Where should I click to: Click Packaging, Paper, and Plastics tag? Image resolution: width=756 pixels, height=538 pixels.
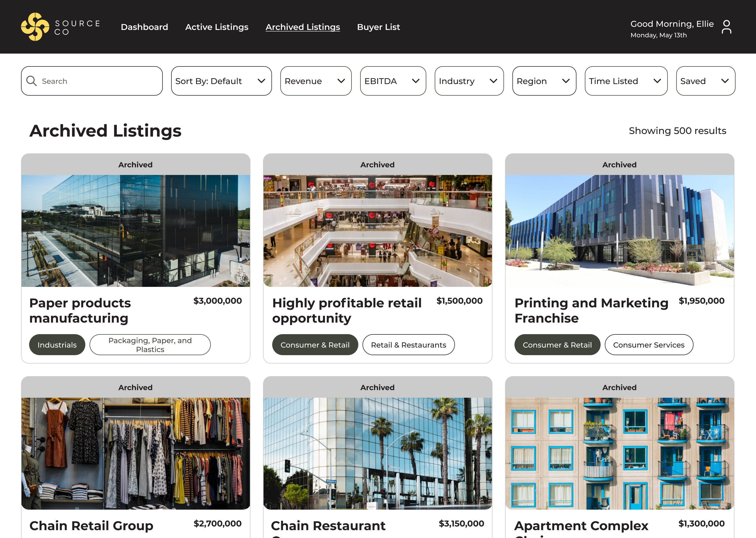tap(150, 345)
